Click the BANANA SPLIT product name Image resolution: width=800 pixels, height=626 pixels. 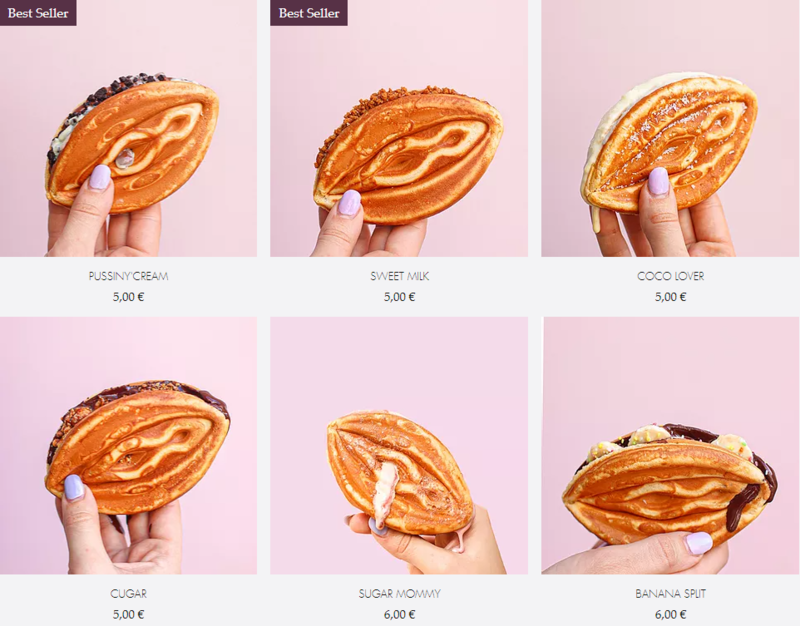tap(670, 593)
